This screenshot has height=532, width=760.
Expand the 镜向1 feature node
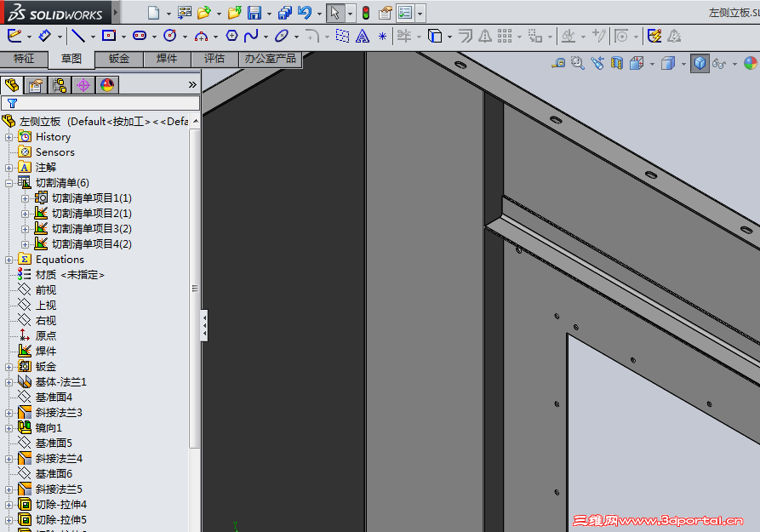(9, 428)
